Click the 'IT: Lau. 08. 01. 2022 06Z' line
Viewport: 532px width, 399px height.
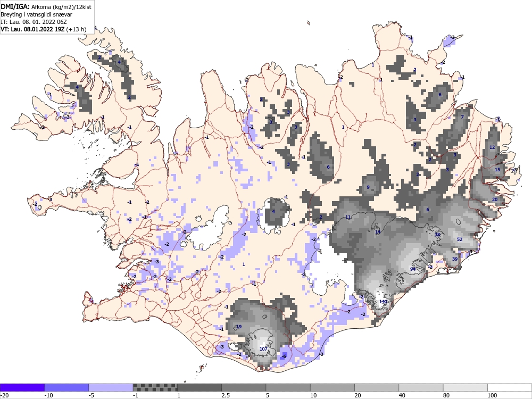(34, 22)
